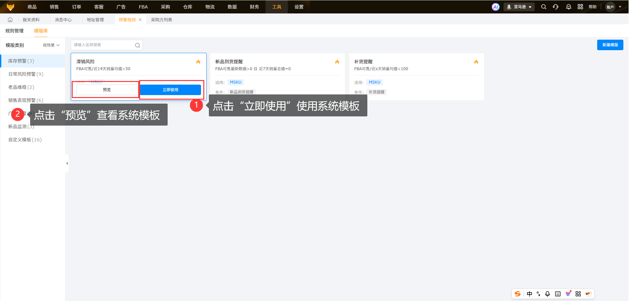Open the FBA menu
This screenshot has width=644, height=301.
[x=143, y=7]
